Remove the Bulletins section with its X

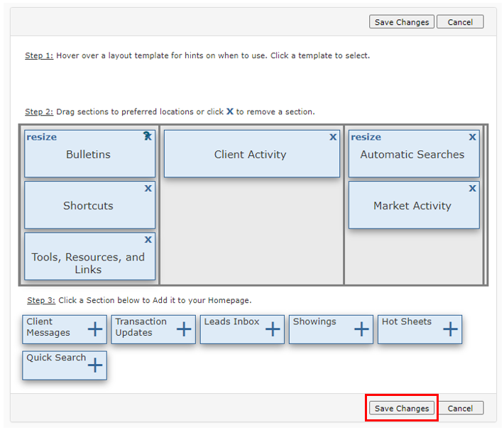pyautogui.click(x=148, y=137)
